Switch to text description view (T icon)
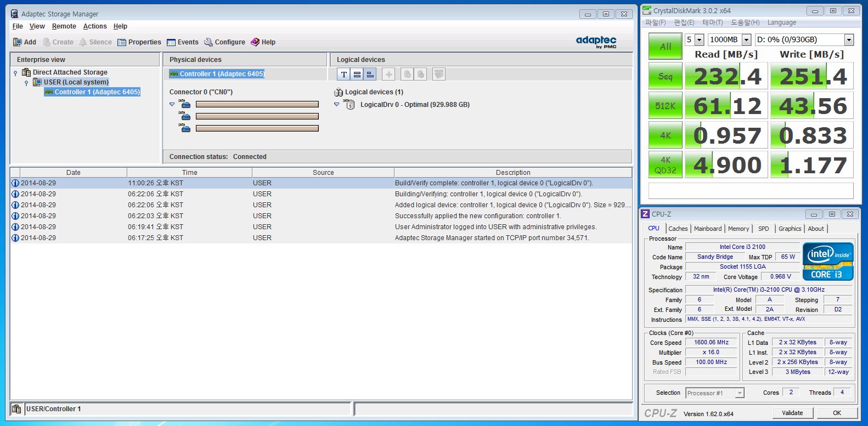868x426 pixels. [x=344, y=74]
